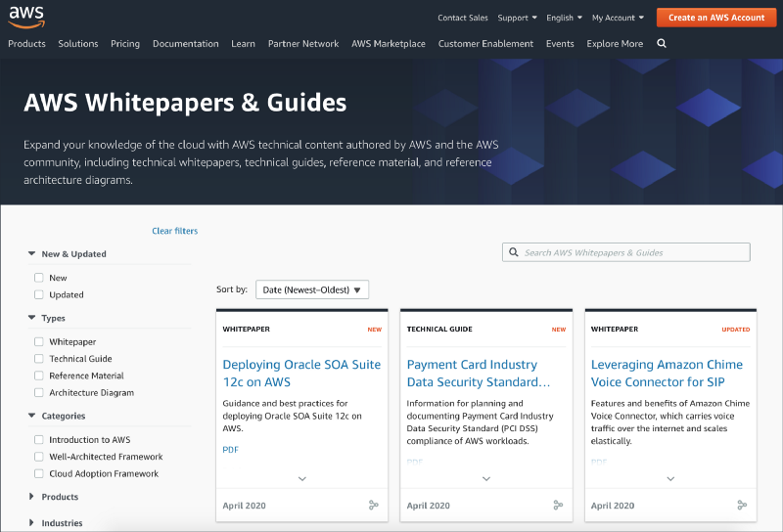Screen dimensions: 783x532
Task: Open the Documentation menu item
Action: pyautogui.click(x=186, y=43)
